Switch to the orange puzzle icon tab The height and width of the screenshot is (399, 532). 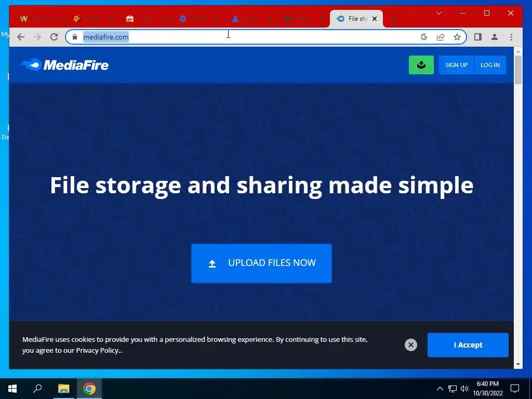point(93,19)
